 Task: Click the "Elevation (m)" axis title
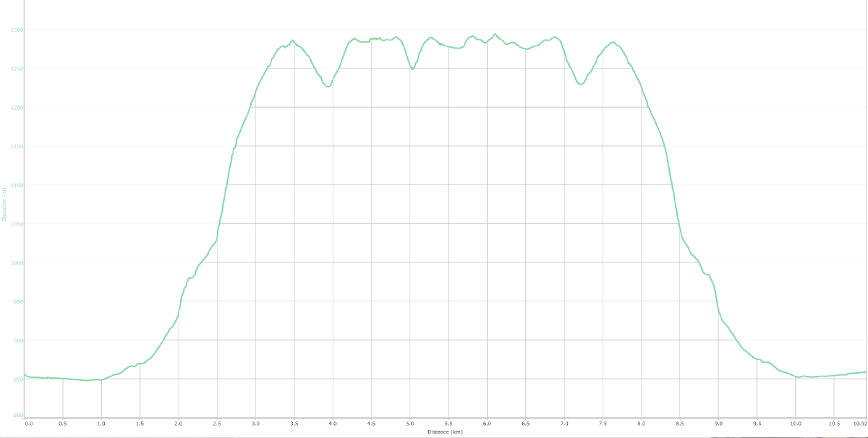point(4,203)
